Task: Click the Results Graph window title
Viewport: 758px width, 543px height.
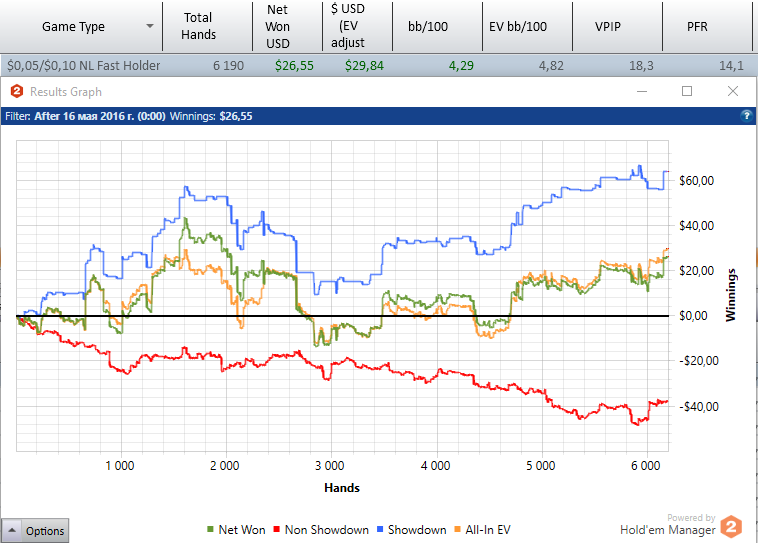Action: click(66, 91)
